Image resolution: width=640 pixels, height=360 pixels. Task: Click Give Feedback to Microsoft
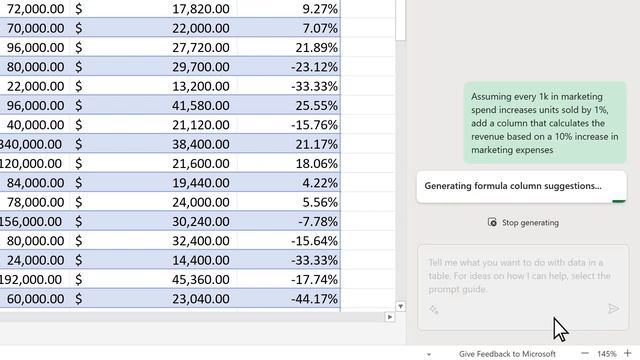[x=507, y=354]
